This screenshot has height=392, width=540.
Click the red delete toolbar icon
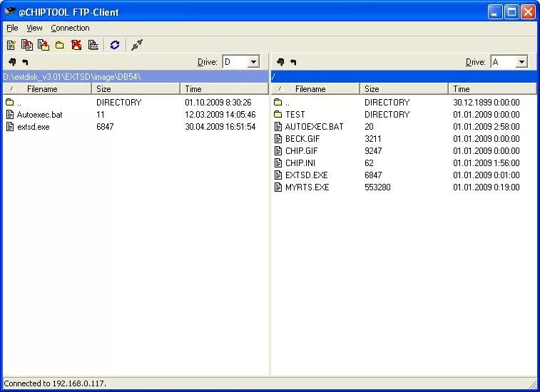[x=76, y=45]
